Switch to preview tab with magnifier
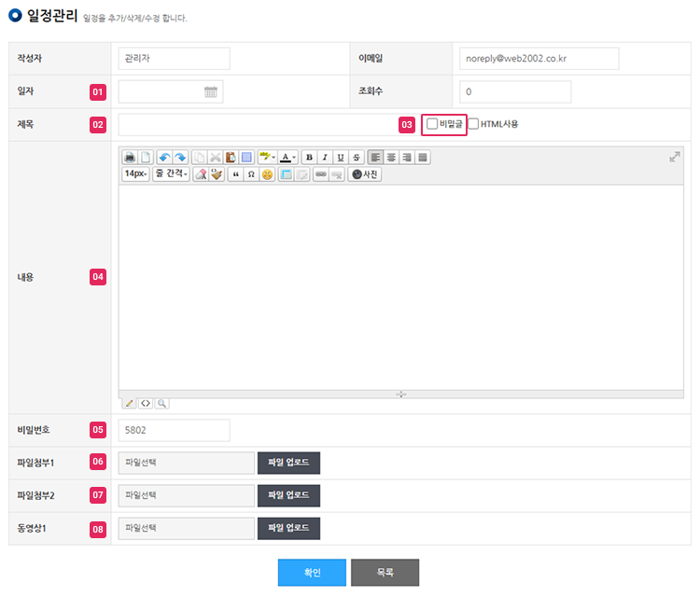Image resolution: width=700 pixels, height=596 pixels. [x=161, y=403]
